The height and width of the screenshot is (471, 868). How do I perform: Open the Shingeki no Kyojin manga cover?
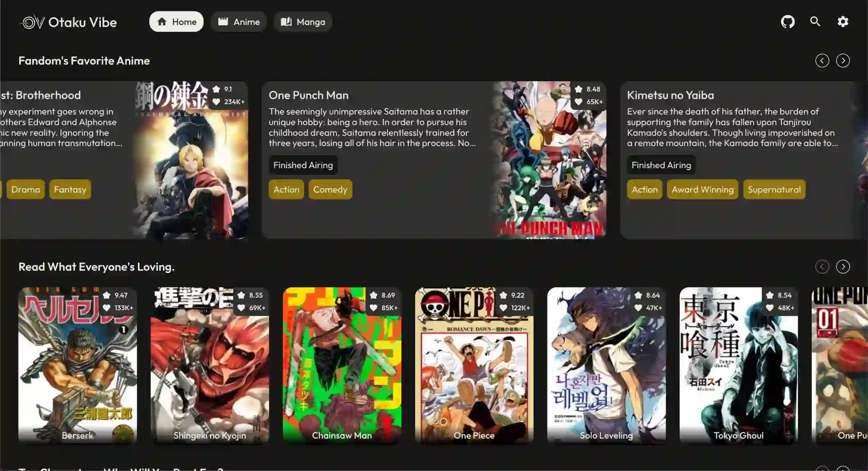[210, 365]
